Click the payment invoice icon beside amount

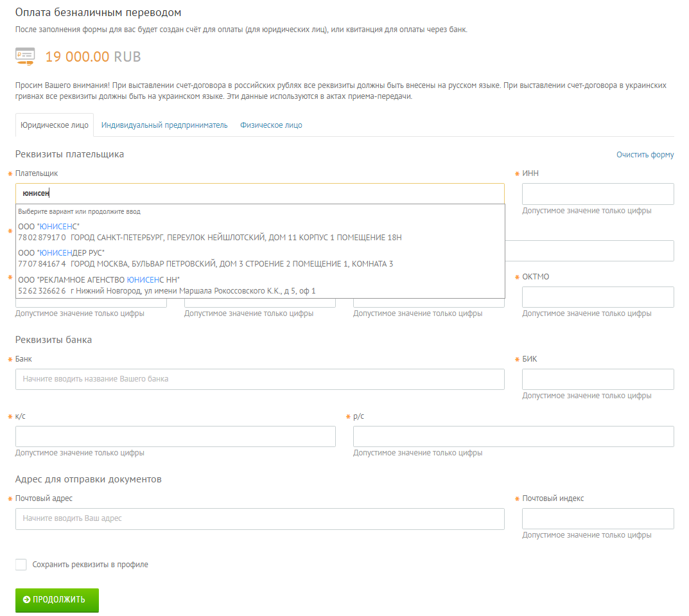pyautogui.click(x=25, y=57)
